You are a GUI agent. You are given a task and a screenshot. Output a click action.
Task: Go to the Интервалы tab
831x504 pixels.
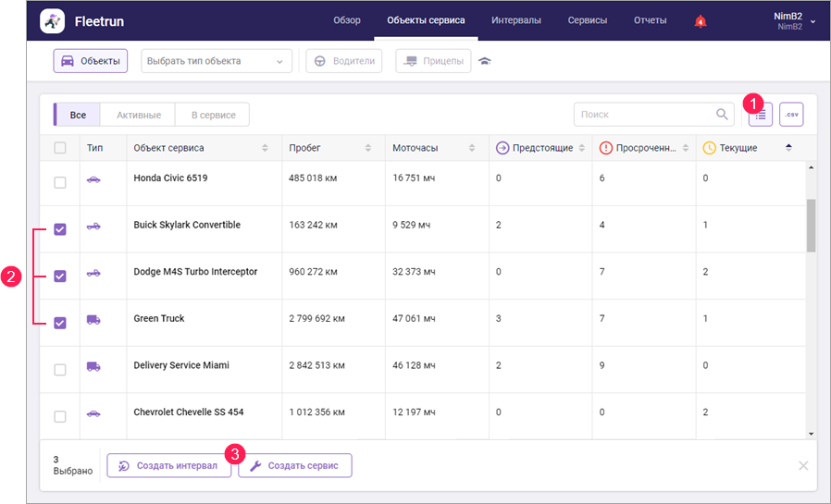click(x=516, y=20)
